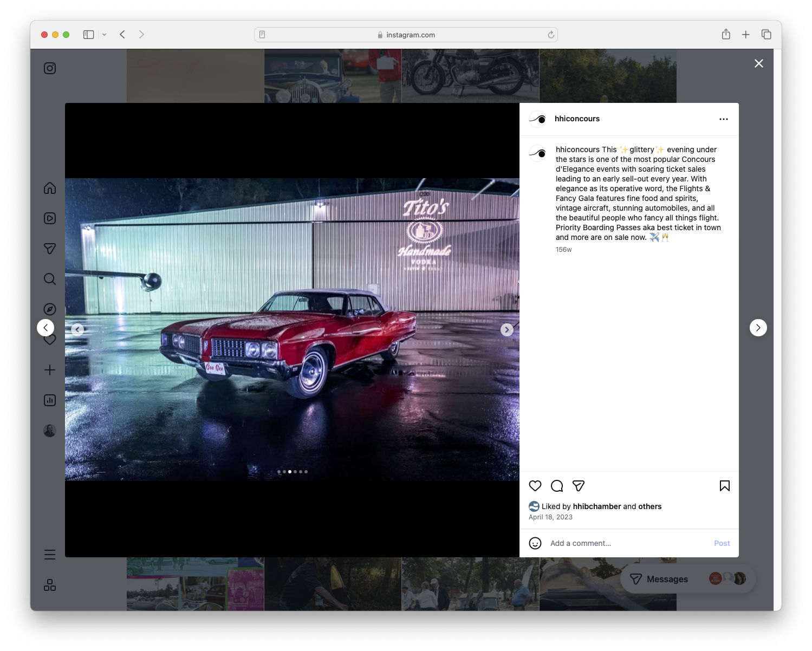This screenshot has height=651, width=812.
Task: Dismiss the post with the X button
Action: (758, 63)
